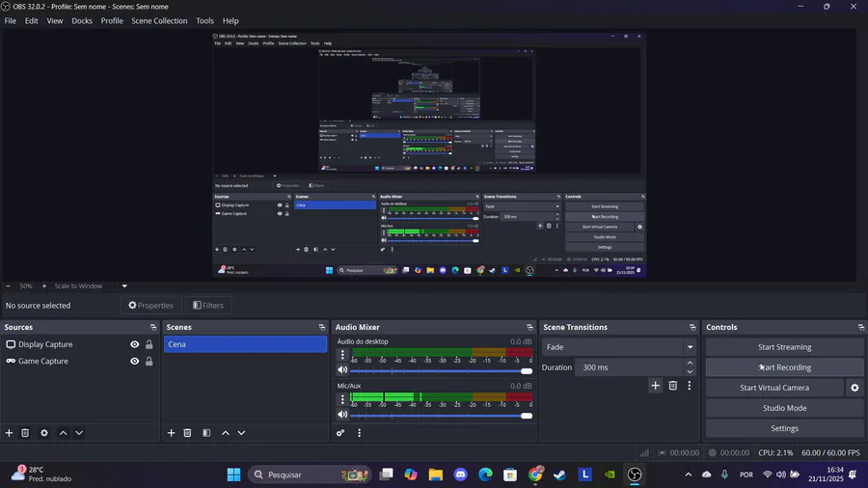Image resolution: width=868 pixels, height=488 pixels.
Task: Remove scene transition with trash icon
Action: [x=672, y=386]
